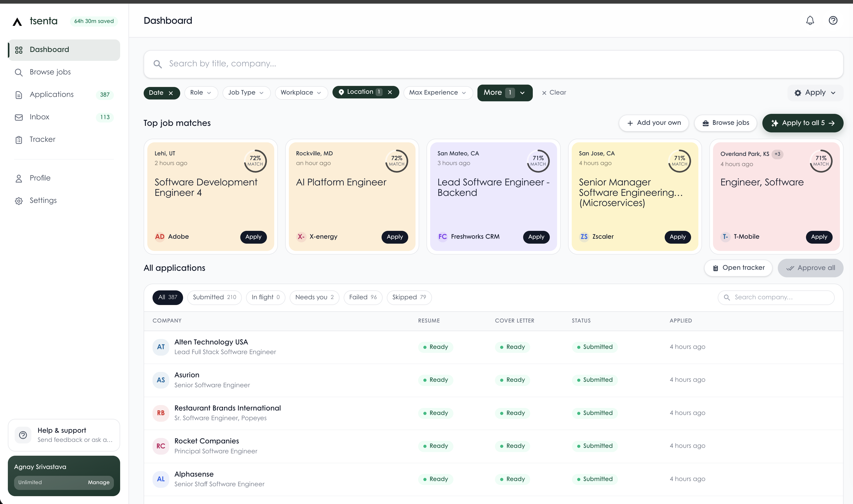Expand the Role filter dropdown
853x504 pixels.
(x=201, y=93)
